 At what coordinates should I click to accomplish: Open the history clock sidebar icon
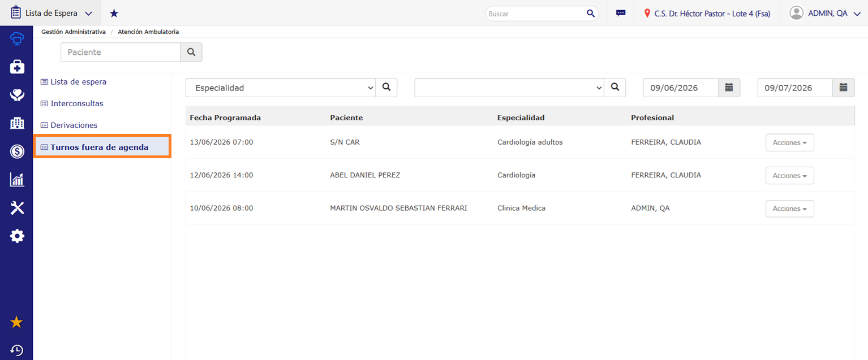point(17,350)
